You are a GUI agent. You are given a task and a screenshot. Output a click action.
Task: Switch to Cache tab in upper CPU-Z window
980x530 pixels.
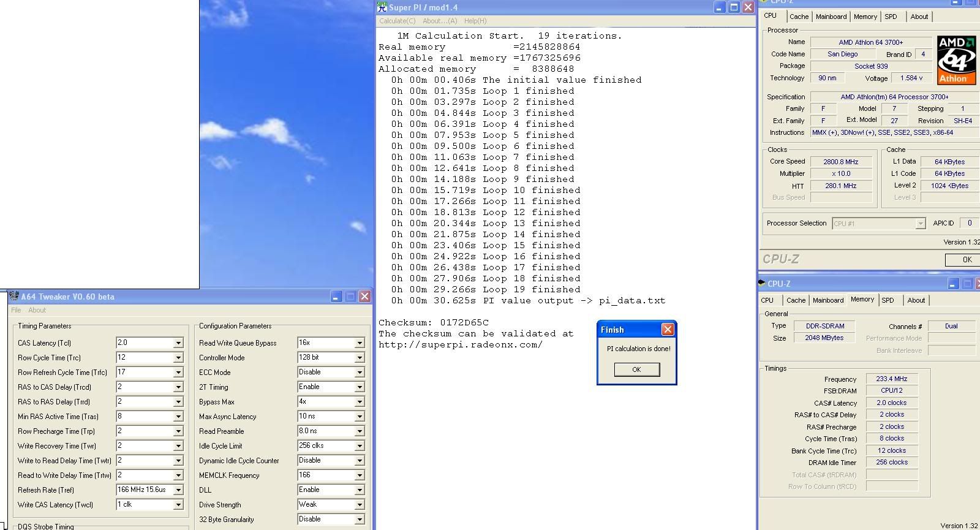(799, 17)
